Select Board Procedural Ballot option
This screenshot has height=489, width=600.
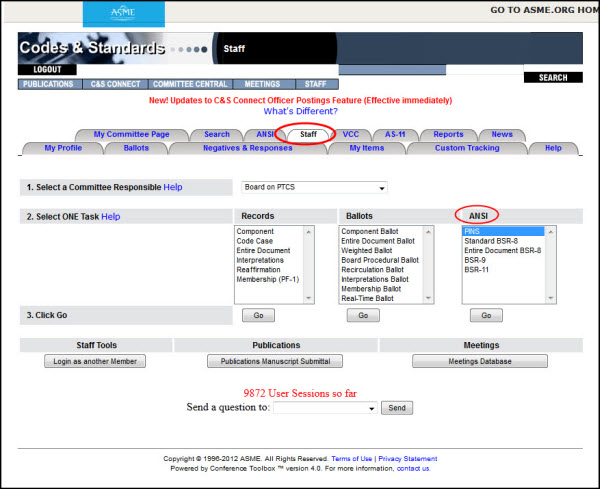point(380,260)
